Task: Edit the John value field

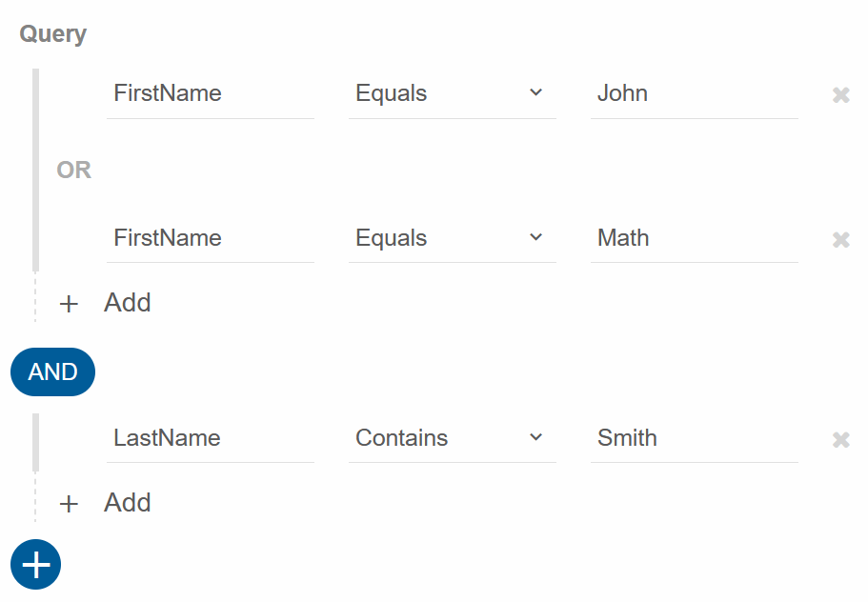Action: pos(695,93)
